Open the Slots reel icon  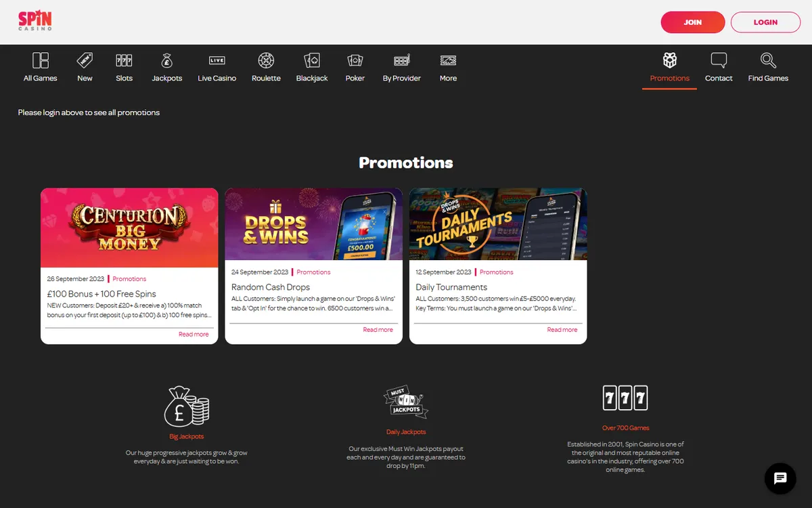[124, 60]
